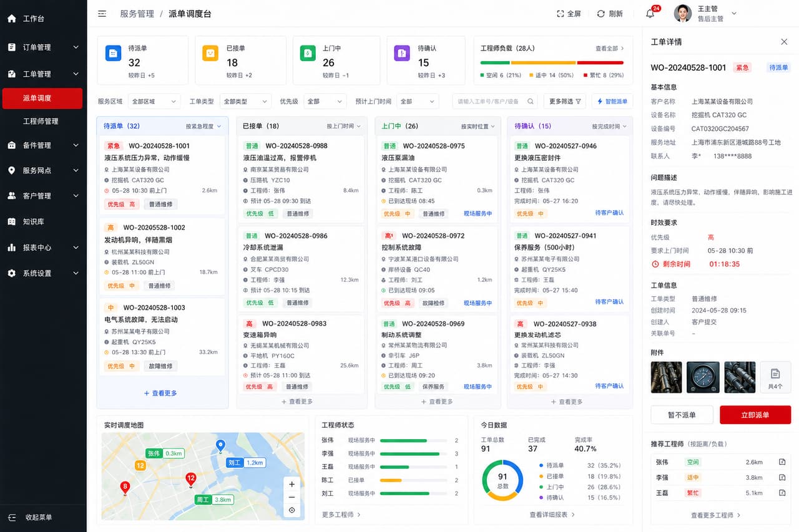
Task: Click the 暂不派单 button
Action: coord(682,415)
